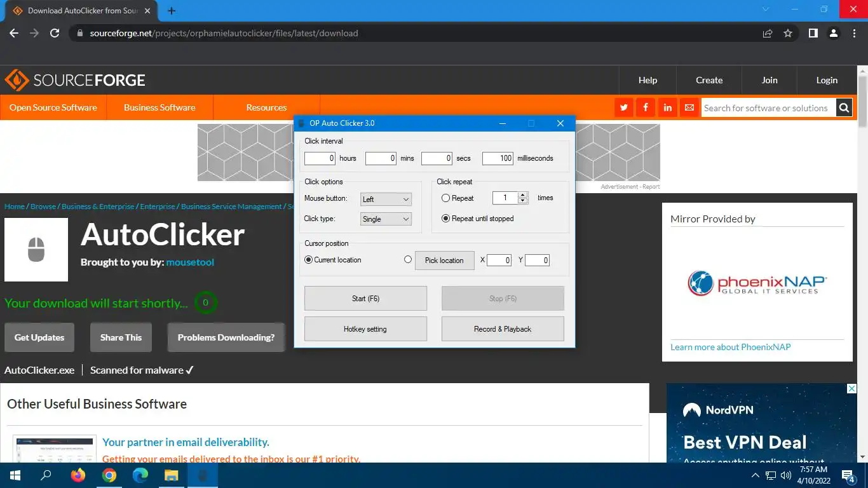Launch Firefox from the taskbar

(x=78, y=475)
